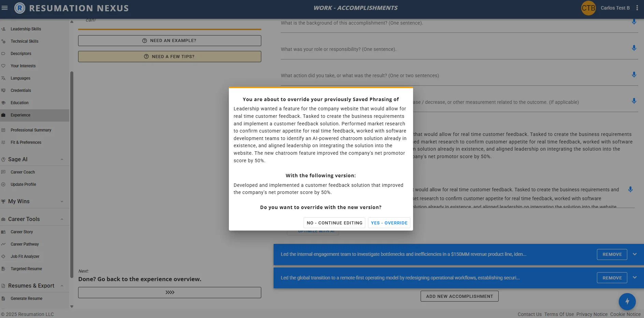
Task: Open the Contact Us link
Action: pos(529,314)
